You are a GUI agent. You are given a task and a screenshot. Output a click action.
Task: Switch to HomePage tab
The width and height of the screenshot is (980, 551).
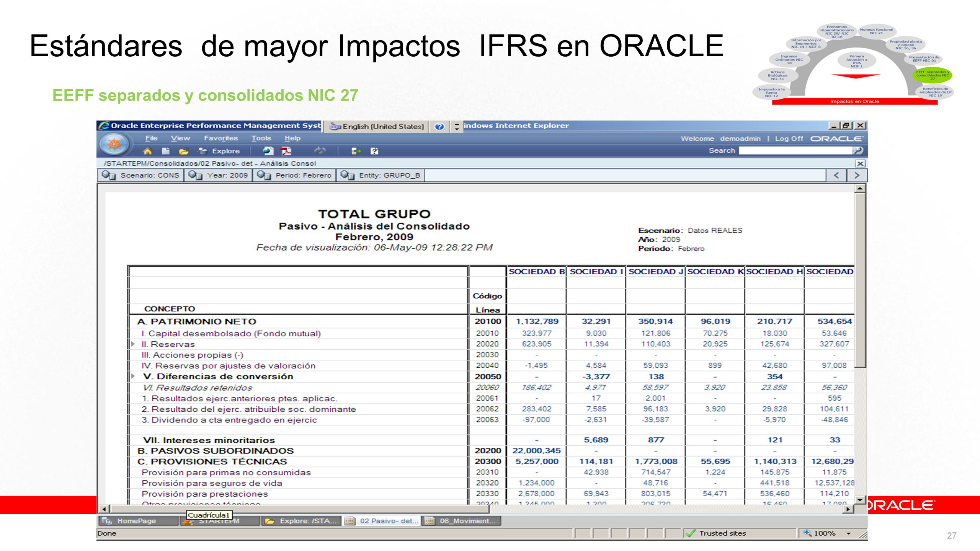point(139,521)
